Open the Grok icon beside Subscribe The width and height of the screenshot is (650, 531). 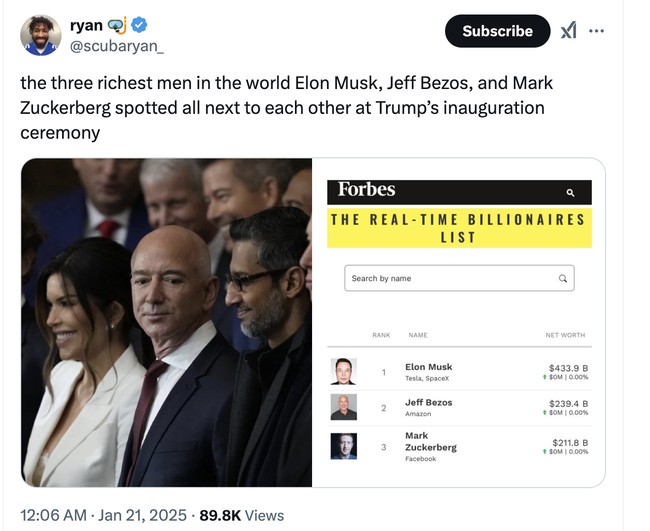568,30
